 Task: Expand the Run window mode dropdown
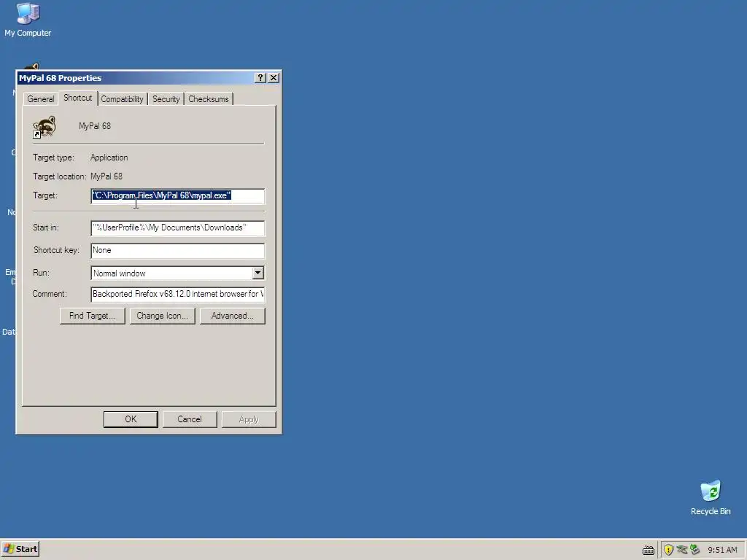point(258,273)
